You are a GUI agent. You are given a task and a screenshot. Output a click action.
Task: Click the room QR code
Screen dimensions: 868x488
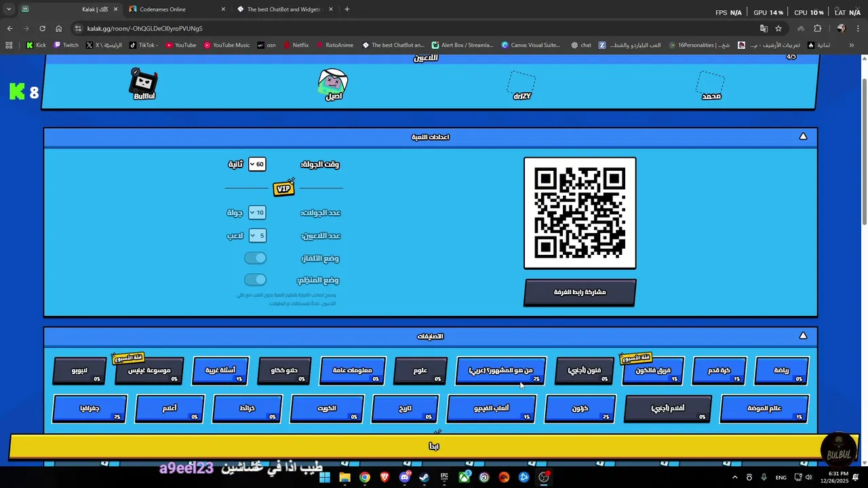click(580, 213)
